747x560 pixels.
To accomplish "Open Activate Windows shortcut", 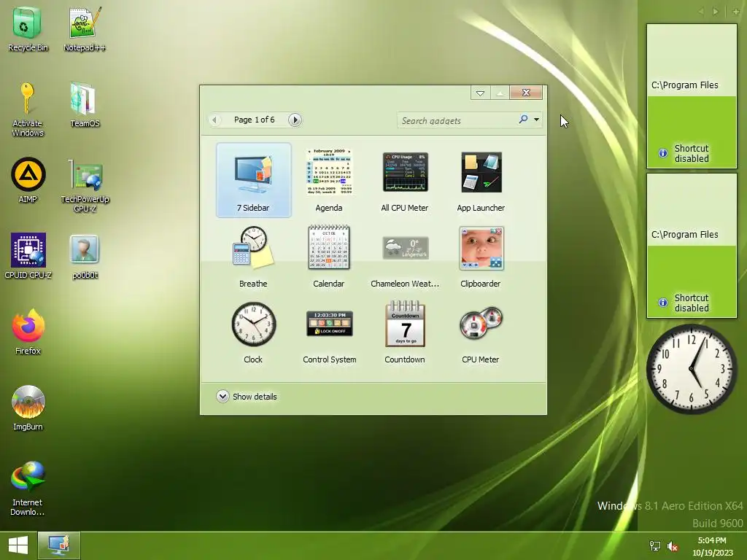I will [x=28, y=109].
